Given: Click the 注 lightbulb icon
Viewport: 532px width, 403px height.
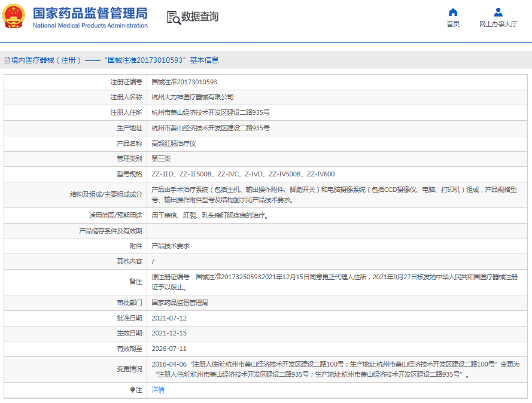Looking at the screenshot, I should (x=133, y=390).
